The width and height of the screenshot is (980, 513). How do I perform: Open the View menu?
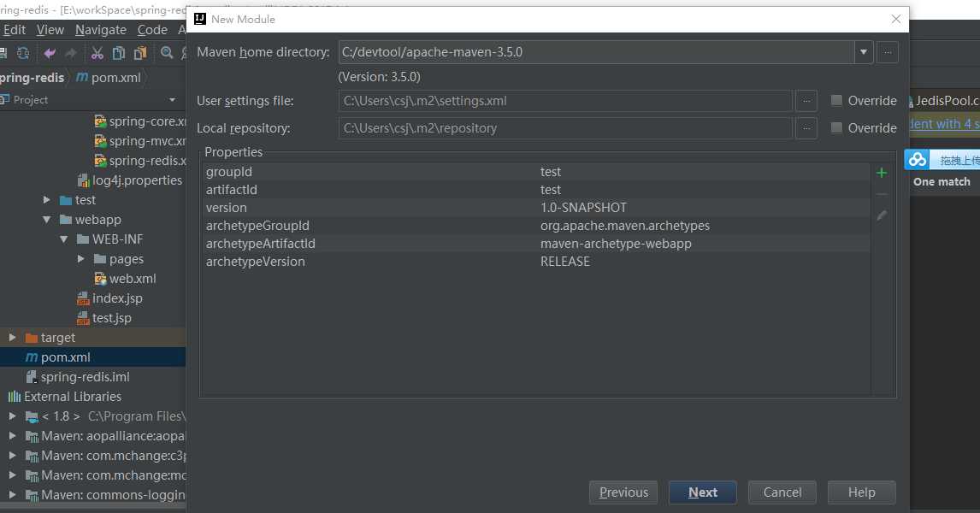coord(50,30)
